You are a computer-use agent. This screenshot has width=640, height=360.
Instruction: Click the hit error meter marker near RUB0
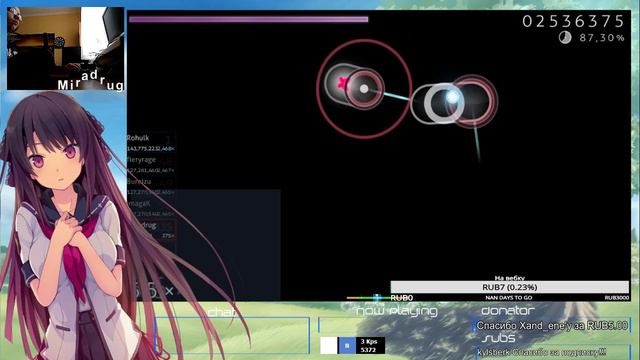coord(377,297)
